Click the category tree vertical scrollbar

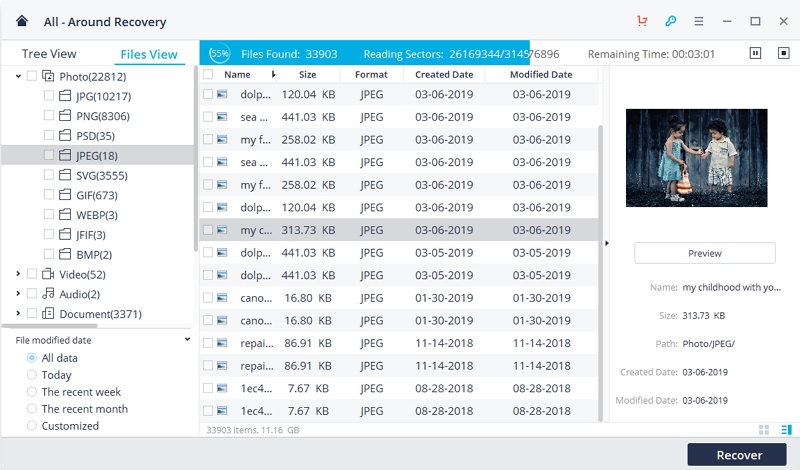tap(195, 158)
